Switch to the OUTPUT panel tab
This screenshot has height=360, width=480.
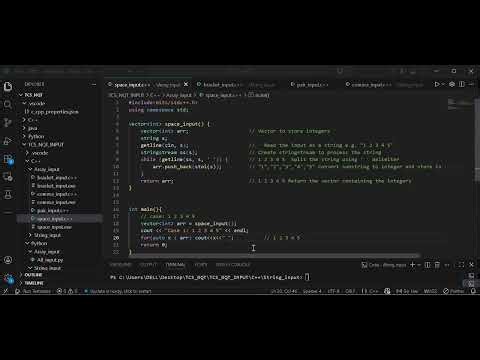coord(148,265)
